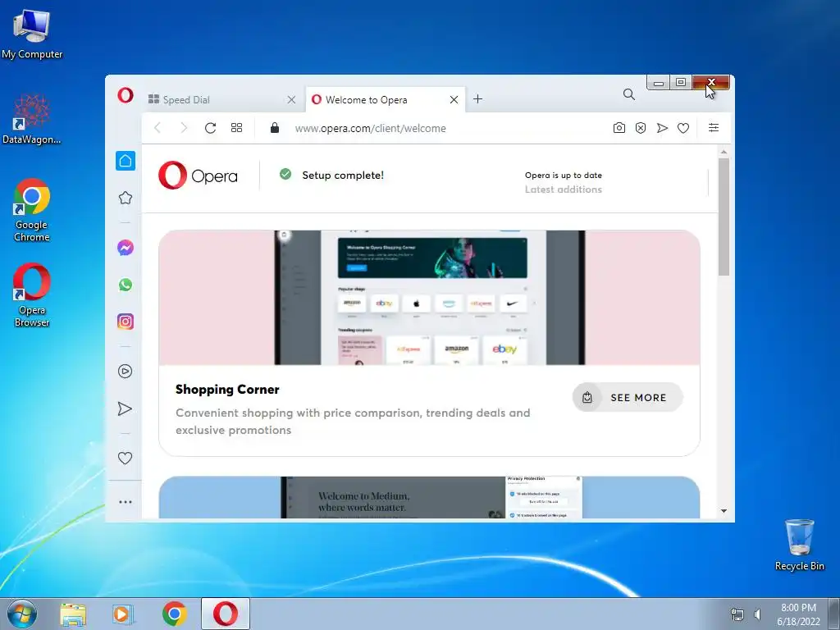Click the Shopping Corner preview image
The image size is (840, 630).
tap(429, 298)
